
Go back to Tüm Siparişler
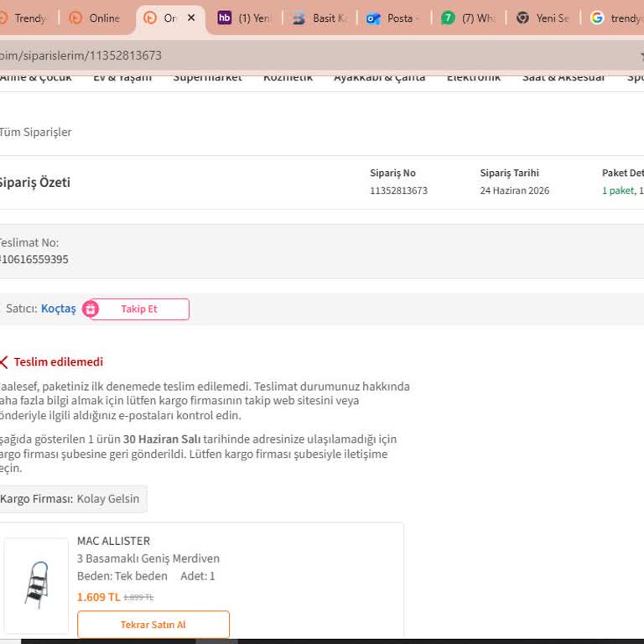point(36,132)
